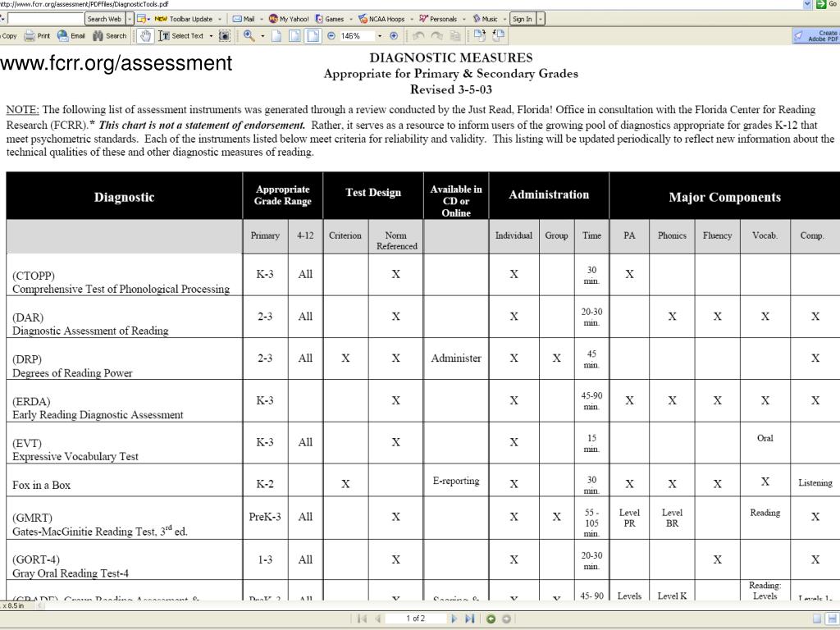
Task: Jump to the last page
Action: point(470,619)
